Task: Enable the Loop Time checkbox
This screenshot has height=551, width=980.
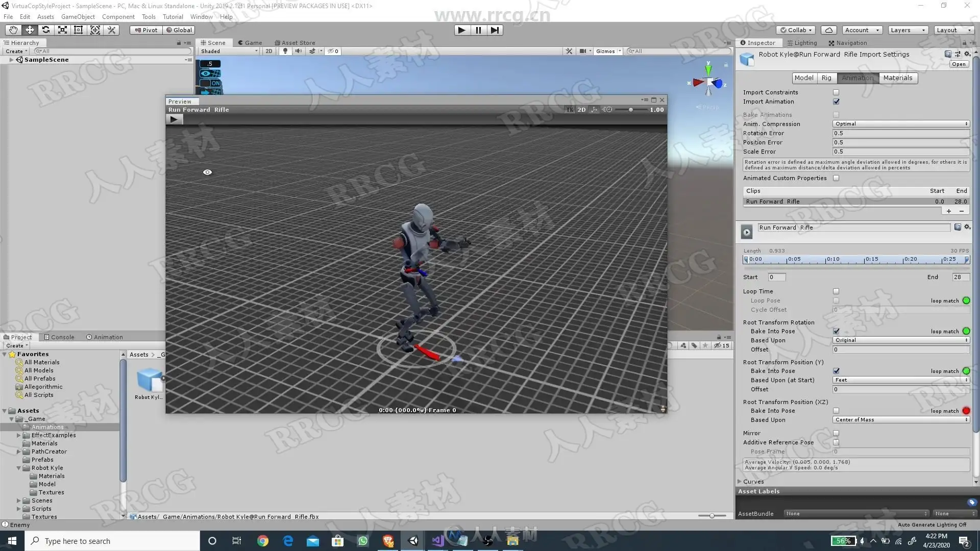Action: point(836,291)
